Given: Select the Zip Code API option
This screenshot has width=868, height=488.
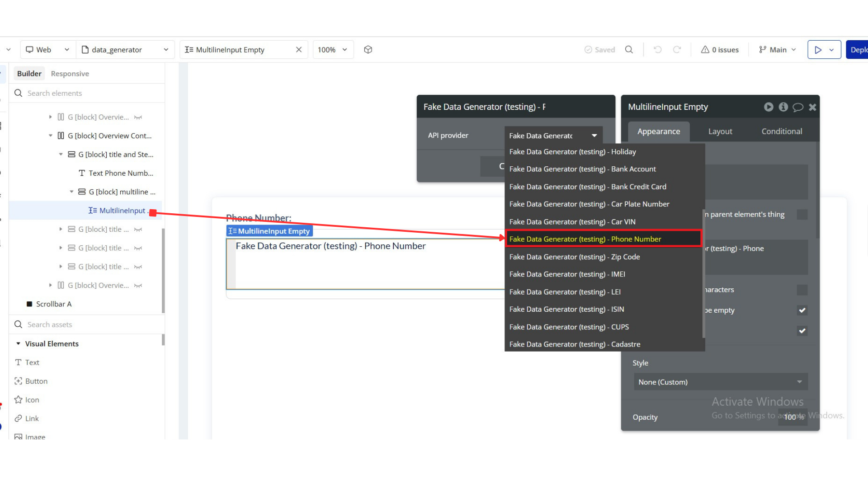Looking at the screenshot, I should pos(574,257).
